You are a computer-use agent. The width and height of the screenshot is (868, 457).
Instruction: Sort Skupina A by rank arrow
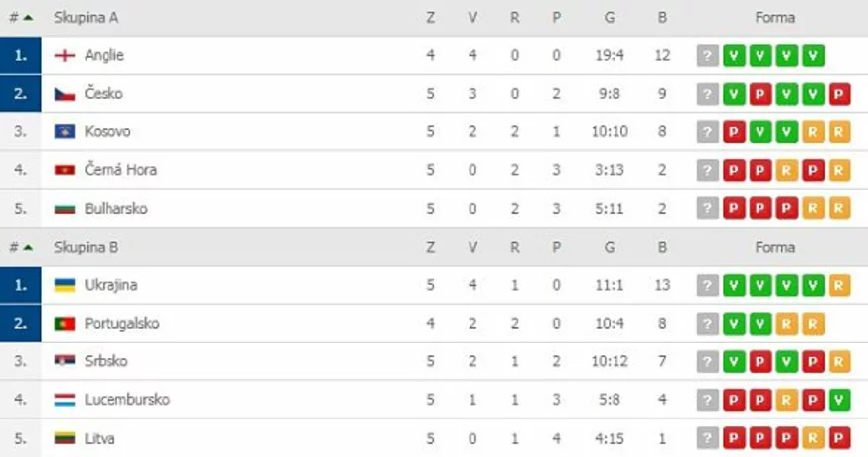pyautogui.click(x=28, y=17)
